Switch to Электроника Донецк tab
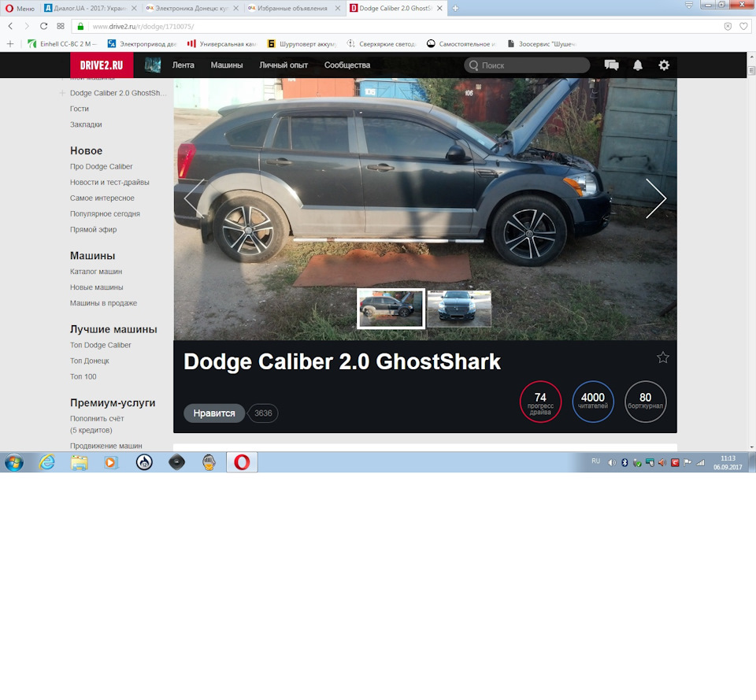 point(192,8)
